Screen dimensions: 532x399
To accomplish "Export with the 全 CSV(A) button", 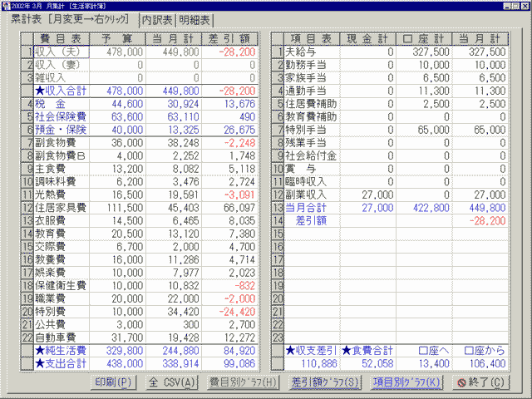I will 172,382.
